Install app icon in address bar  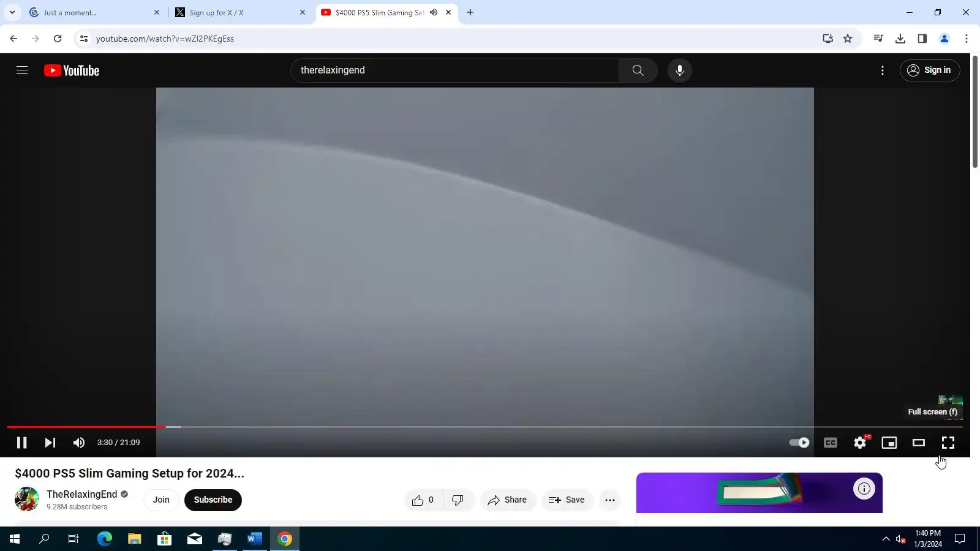pos(828,39)
